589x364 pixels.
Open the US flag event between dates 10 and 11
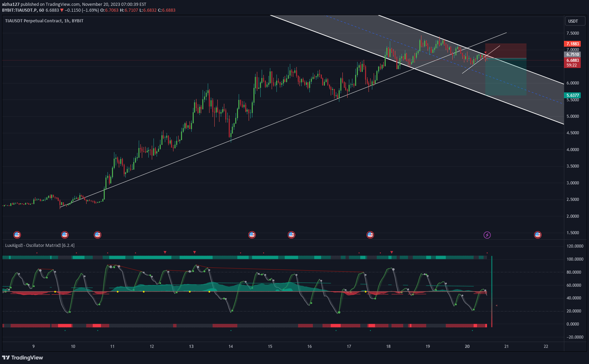(98, 235)
